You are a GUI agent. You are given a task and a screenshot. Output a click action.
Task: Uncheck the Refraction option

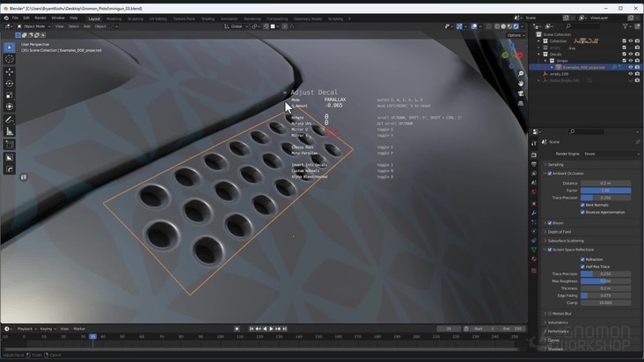582,259
